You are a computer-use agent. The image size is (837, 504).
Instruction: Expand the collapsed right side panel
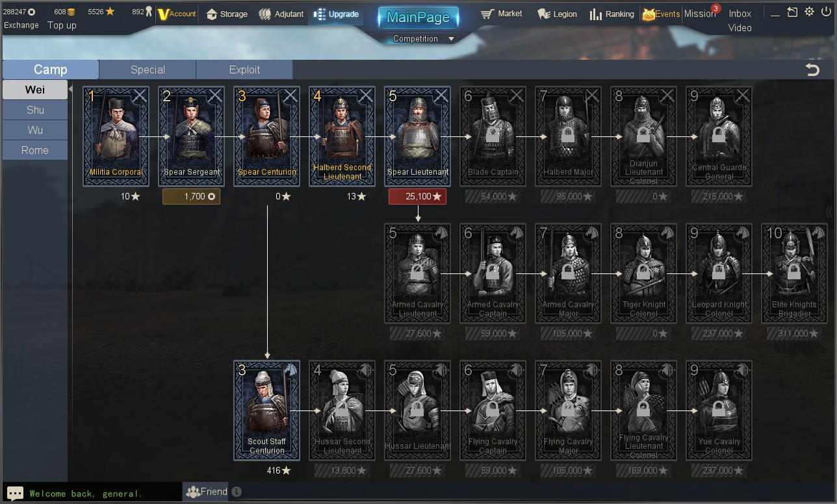[x=829, y=212]
